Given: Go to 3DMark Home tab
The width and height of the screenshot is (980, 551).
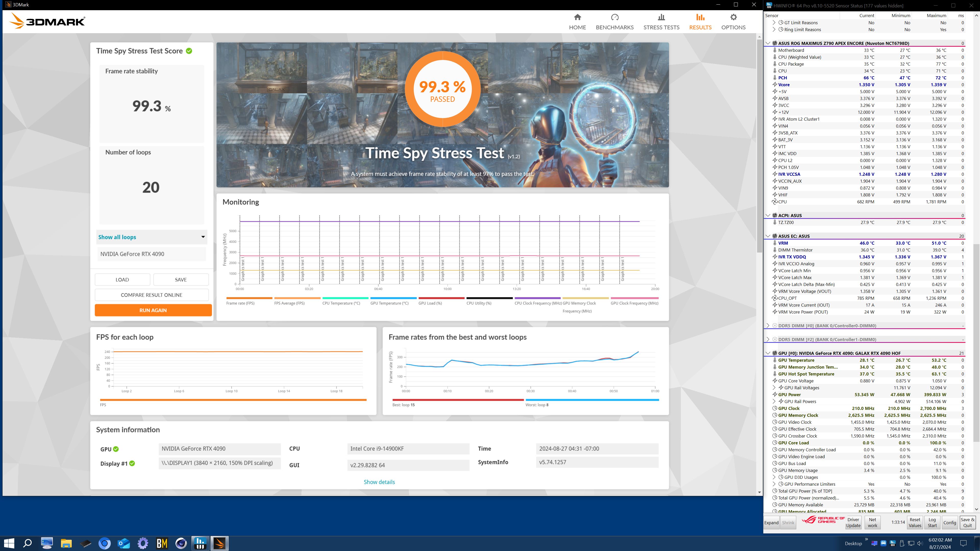Looking at the screenshot, I should coord(577,22).
